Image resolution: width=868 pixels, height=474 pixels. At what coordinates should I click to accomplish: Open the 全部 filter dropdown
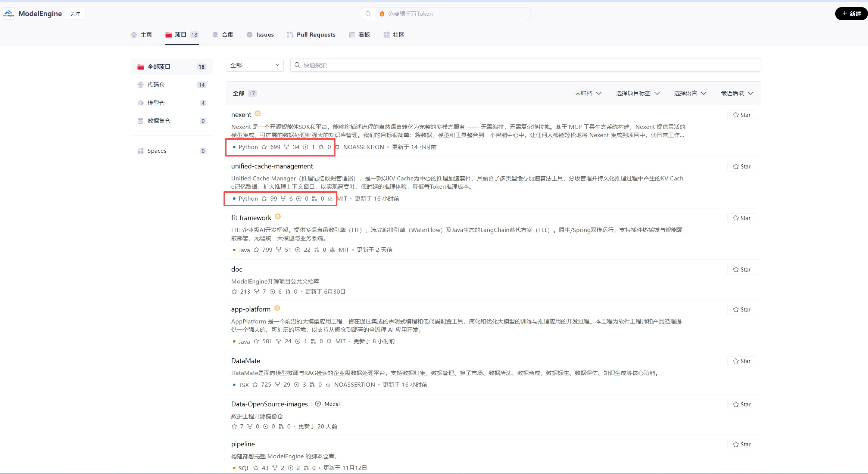tap(255, 65)
